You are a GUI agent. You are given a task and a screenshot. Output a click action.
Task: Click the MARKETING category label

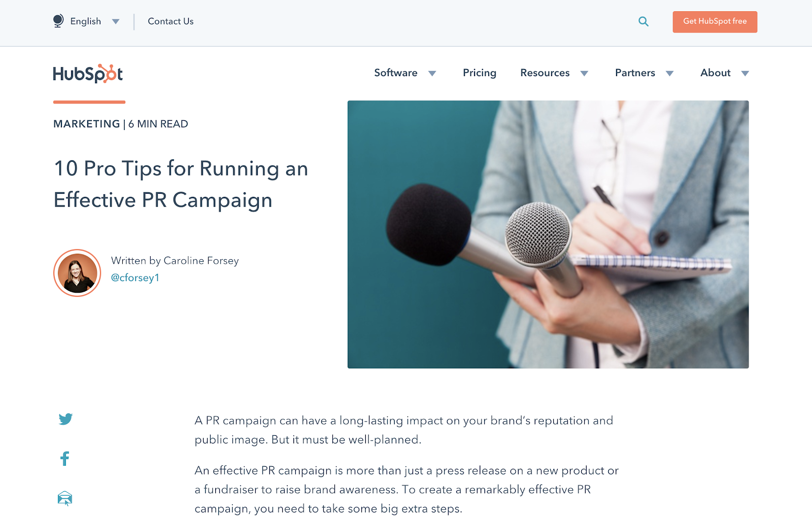point(87,124)
